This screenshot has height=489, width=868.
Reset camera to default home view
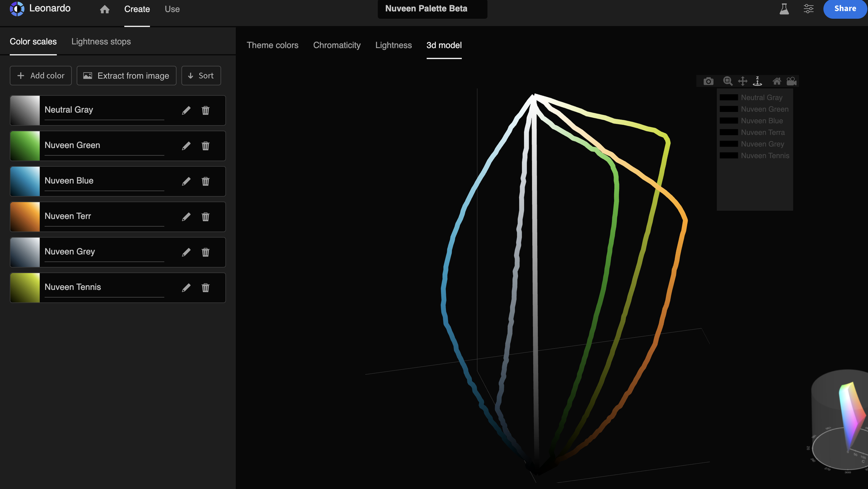click(x=777, y=81)
